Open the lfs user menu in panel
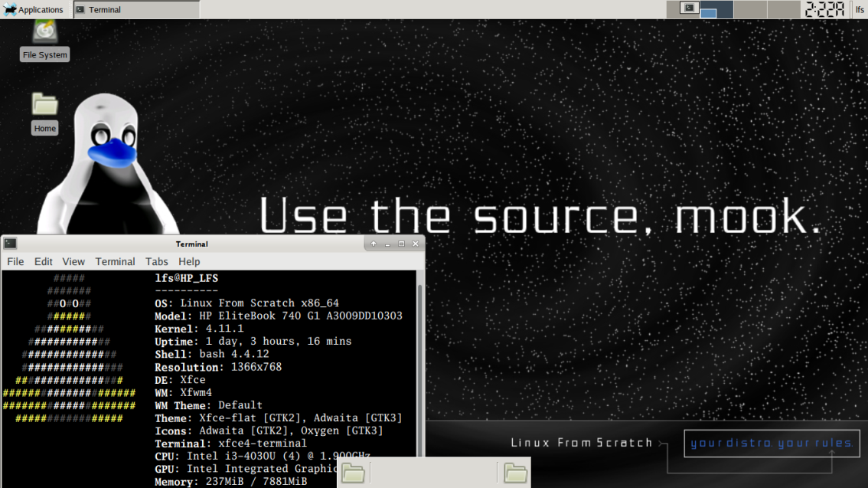The width and height of the screenshot is (868, 488). coord(860,9)
